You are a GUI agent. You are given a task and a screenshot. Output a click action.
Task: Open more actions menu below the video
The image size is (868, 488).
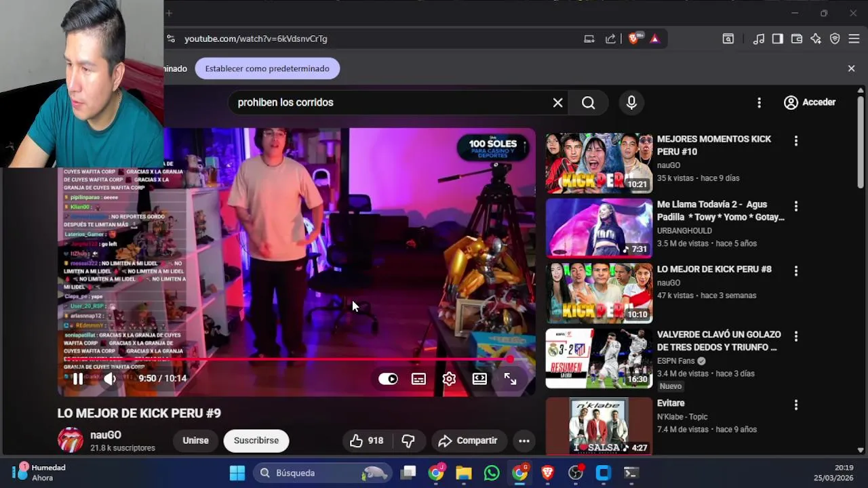524,441
